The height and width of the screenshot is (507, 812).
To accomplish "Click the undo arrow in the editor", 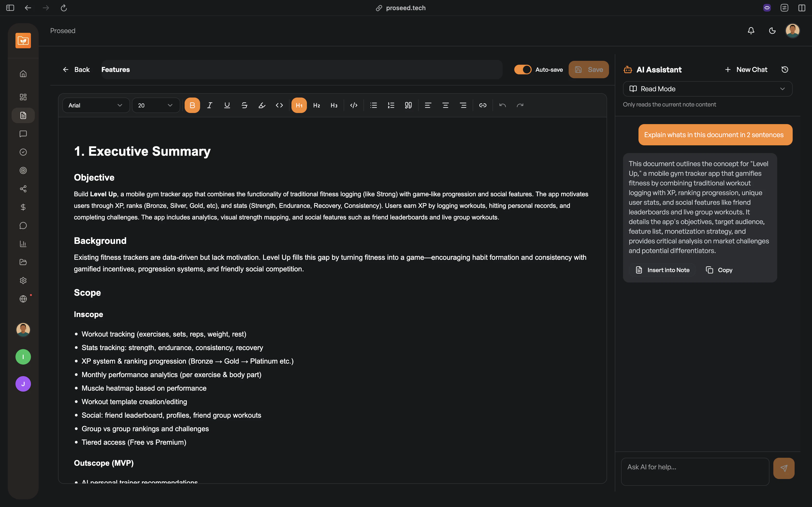I will pos(502,105).
